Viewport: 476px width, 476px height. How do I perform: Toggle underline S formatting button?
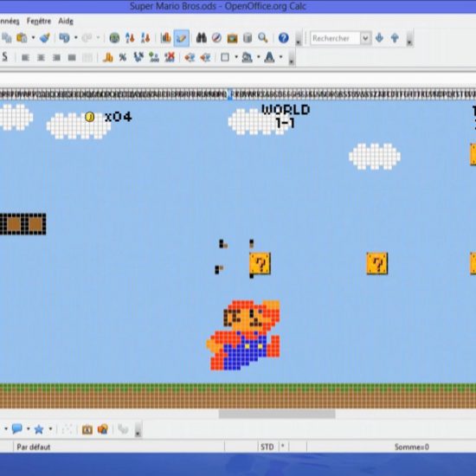click(x=4, y=57)
